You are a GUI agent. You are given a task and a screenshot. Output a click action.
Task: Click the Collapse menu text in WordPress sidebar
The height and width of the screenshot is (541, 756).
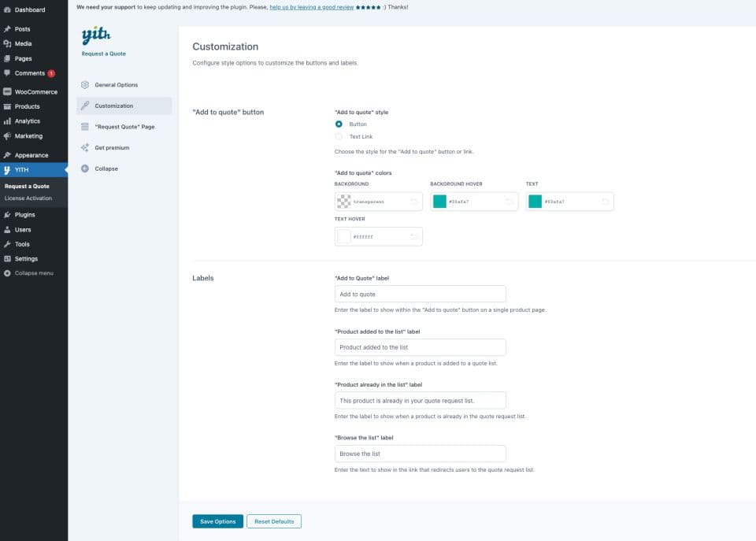coord(34,273)
